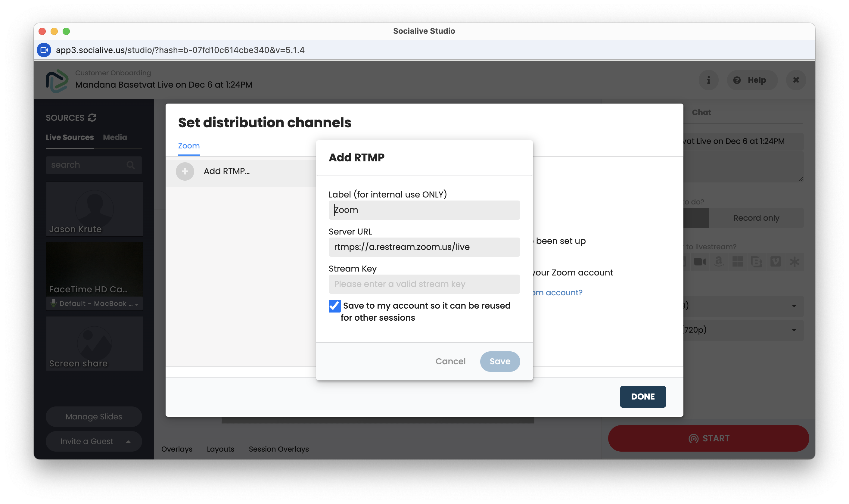Screen dimensions: 849x504
Task: Select the Amazon livestream destination icon
Action: pos(719,262)
